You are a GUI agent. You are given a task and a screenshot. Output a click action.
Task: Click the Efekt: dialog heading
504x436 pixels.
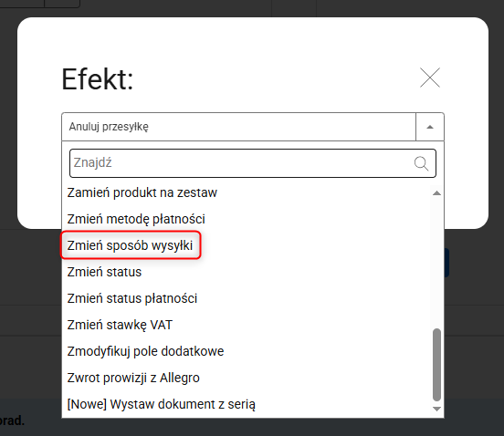(98, 79)
